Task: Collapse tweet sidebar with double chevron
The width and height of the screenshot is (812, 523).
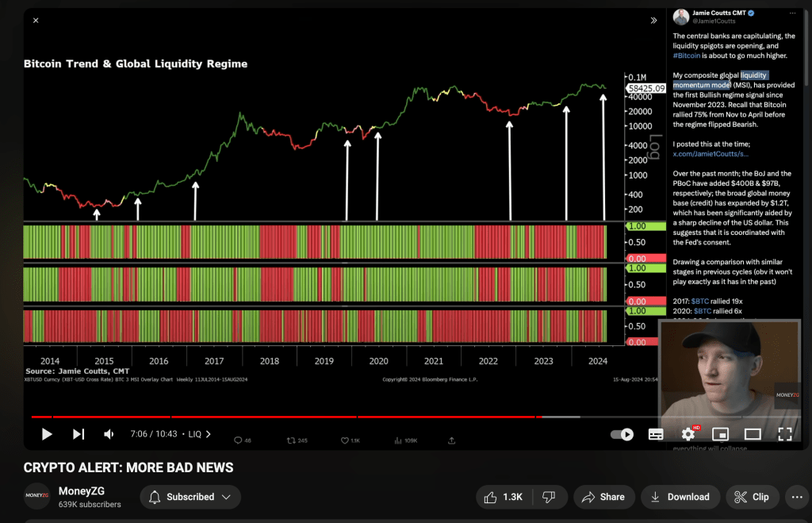Action: (x=653, y=21)
